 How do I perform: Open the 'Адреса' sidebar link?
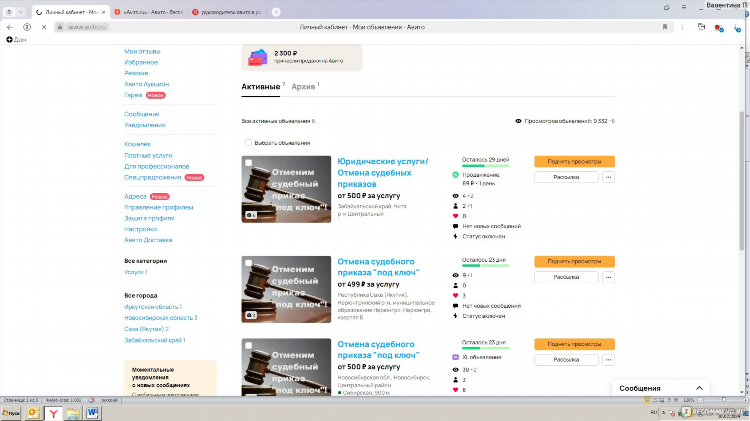(x=135, y=197)
